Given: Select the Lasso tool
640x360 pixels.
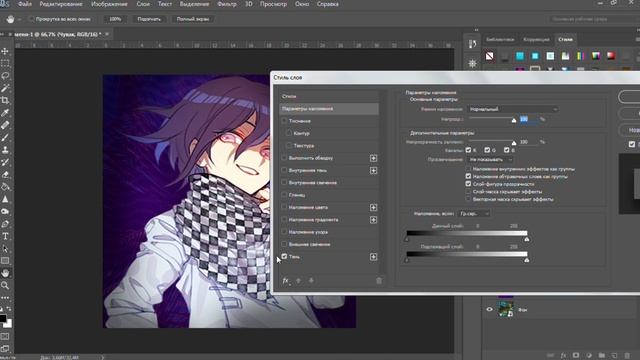Looking at the screenshot, I should [5, 76].
